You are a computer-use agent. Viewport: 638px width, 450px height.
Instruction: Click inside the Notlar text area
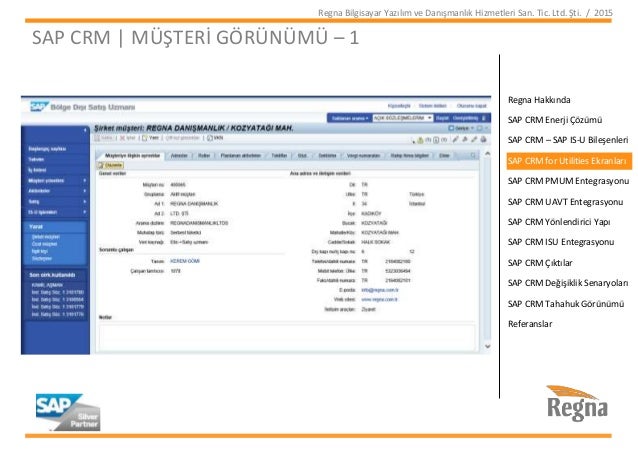pyautogui.click(x=286, y=337)
